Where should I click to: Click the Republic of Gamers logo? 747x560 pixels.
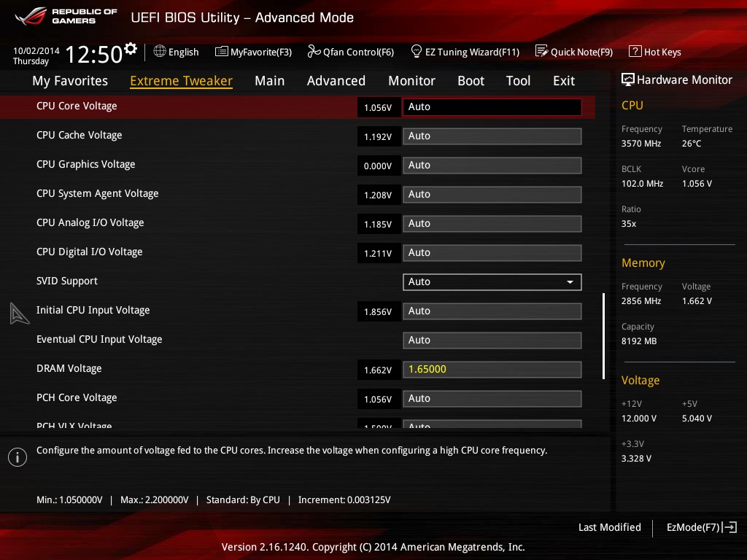(66, 16)
